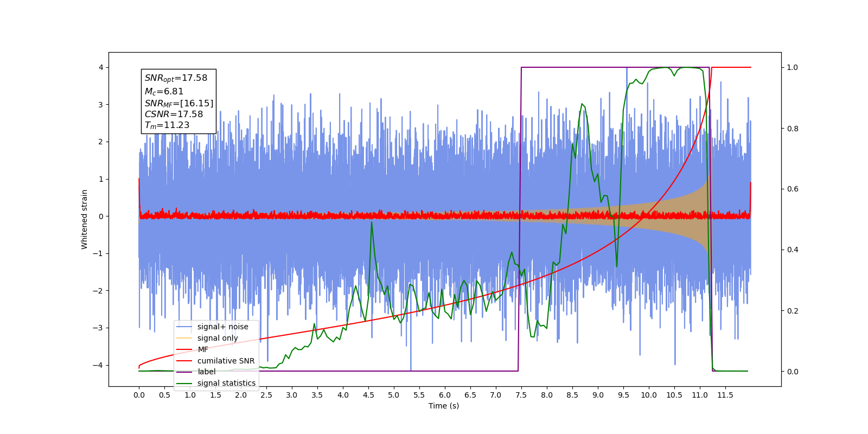Click the x-axis tick label 2.5

[x=266, y=395]
